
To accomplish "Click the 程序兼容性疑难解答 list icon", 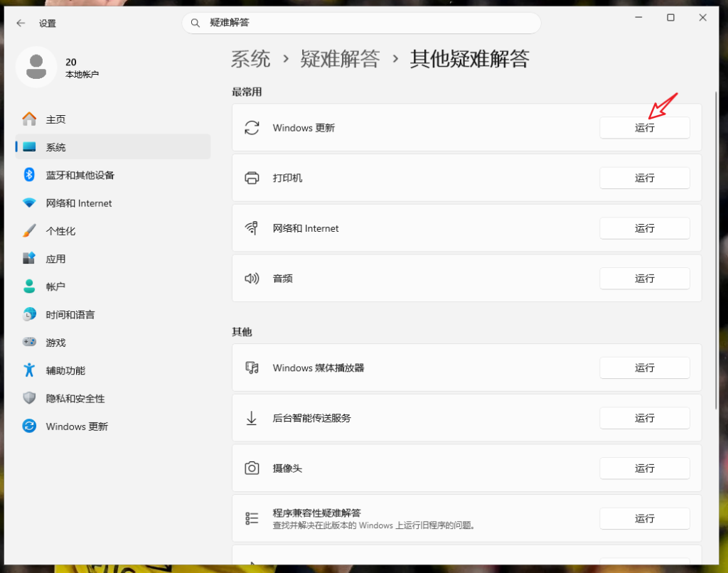I will point(252,518).
